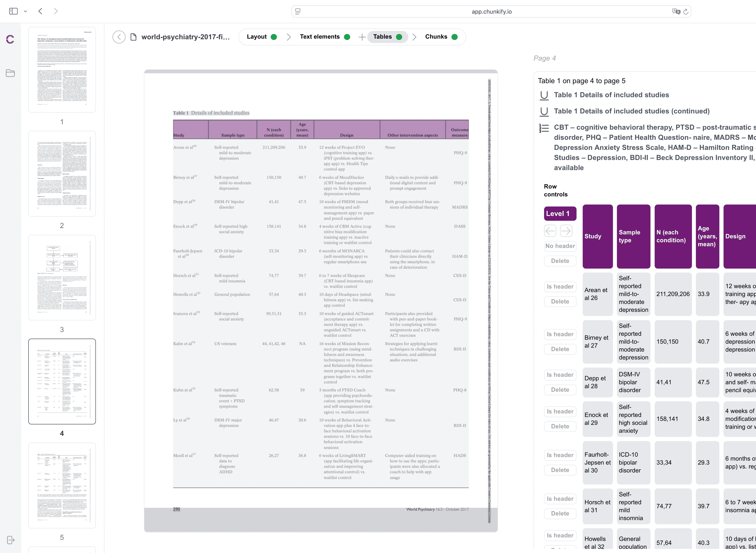The width and height of the screenshot is (756, 553).
Task: Mark Faurholt-Jepsen row as header
Action: point(560,455)
